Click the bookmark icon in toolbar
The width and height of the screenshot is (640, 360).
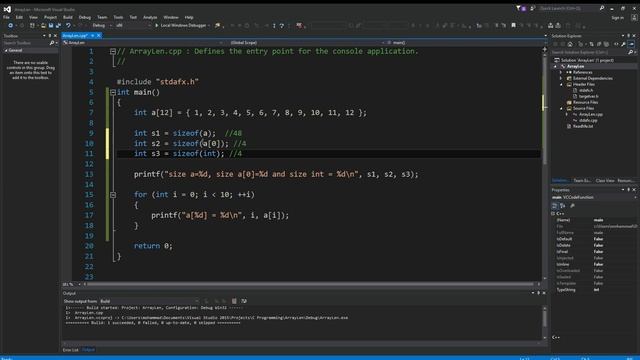(513, 25)
